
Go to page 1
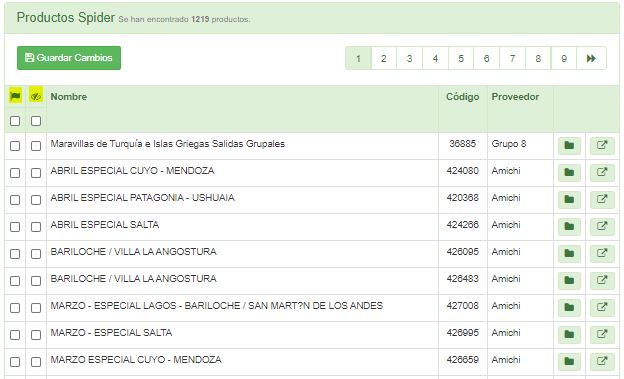pyautogui.click(x=358, y=59)
